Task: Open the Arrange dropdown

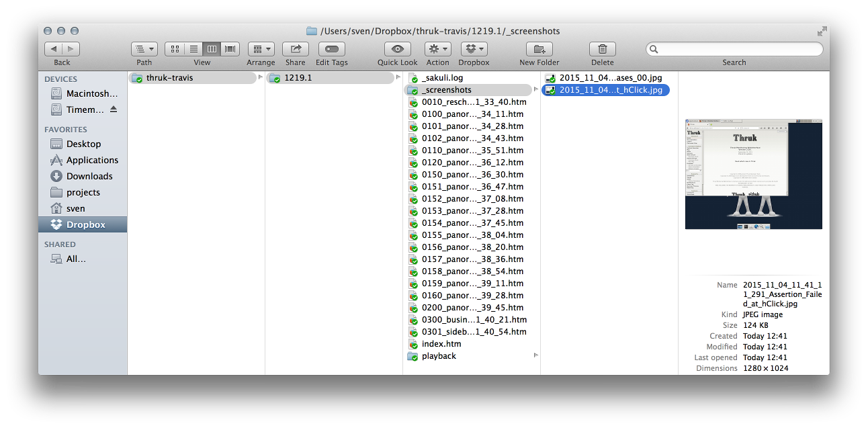Action: (261, 48)
